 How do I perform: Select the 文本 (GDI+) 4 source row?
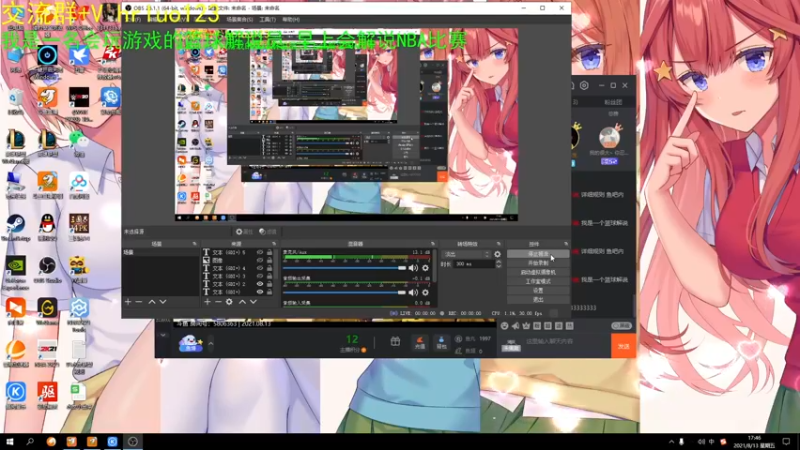(x=229, y=268)
